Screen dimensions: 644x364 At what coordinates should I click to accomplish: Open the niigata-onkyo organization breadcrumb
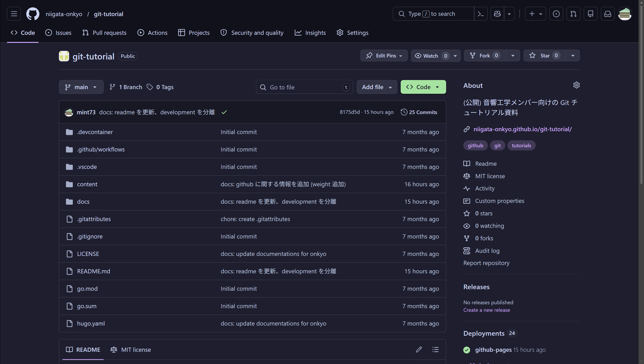(x=64, y=14)
